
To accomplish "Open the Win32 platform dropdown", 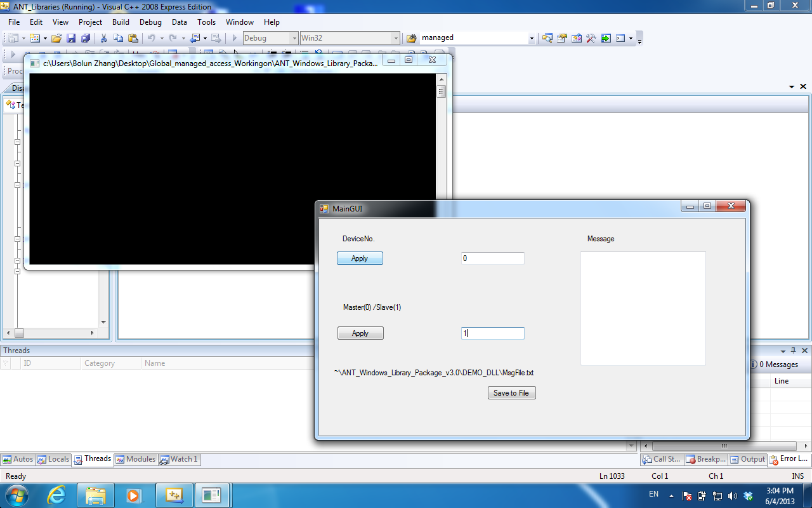I will (x=396, y=38).
